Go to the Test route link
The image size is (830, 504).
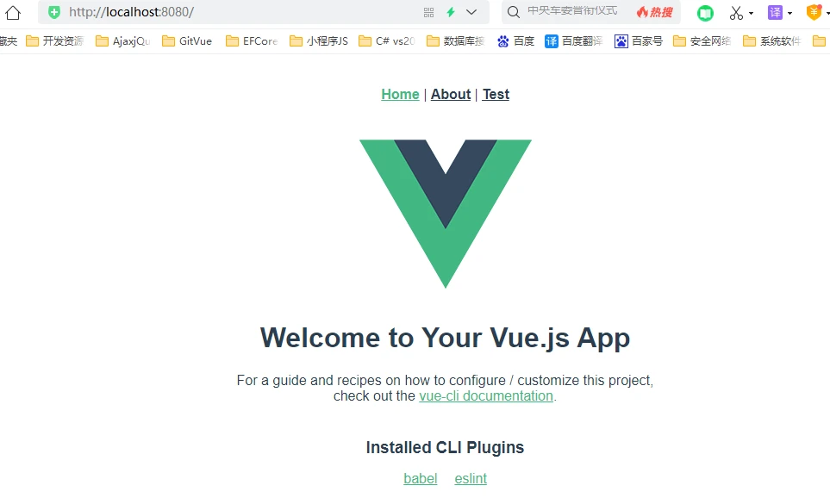(x=496, y=95)
